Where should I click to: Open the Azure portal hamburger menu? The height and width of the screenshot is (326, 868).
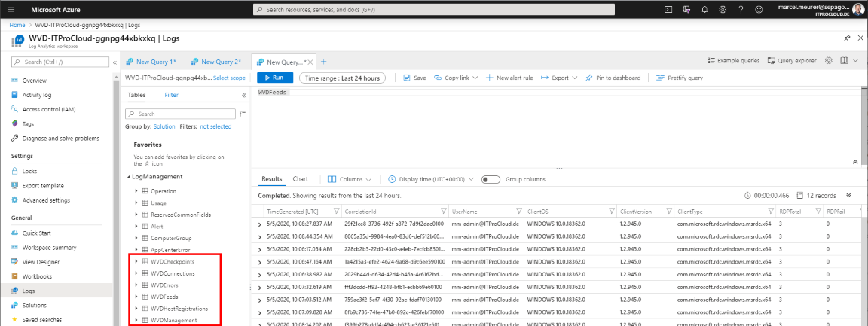[x=11, y=9]
